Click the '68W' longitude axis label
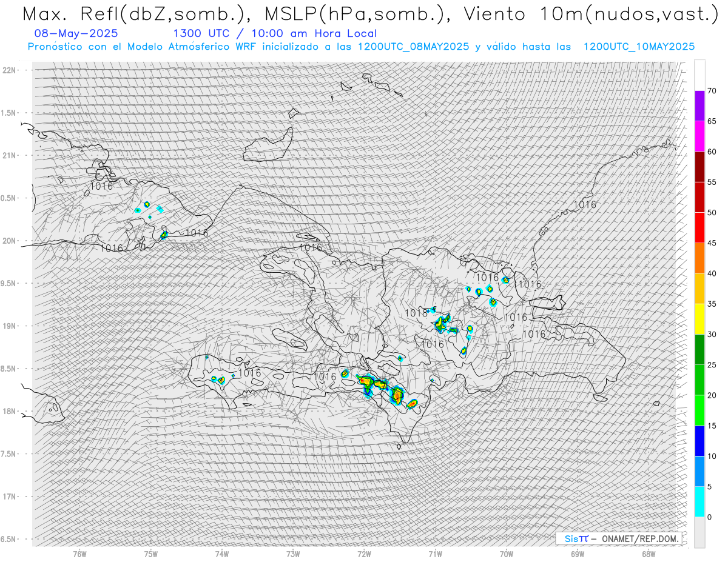Screen dimensions: 728x562 (649, 554)
